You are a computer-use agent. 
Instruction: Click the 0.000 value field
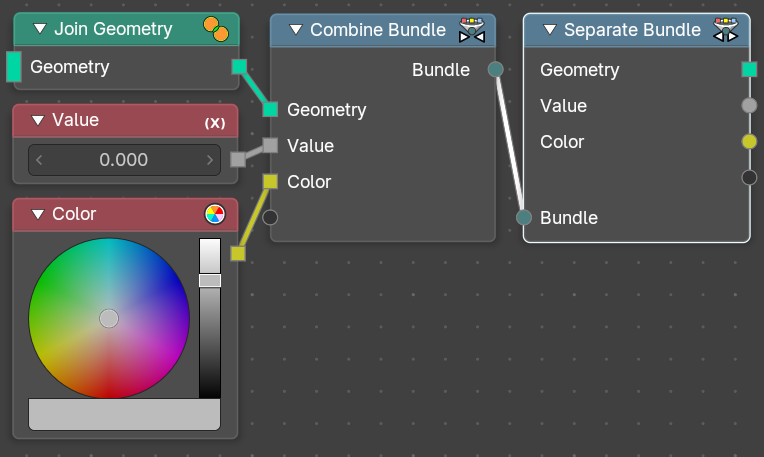point(124,160)
